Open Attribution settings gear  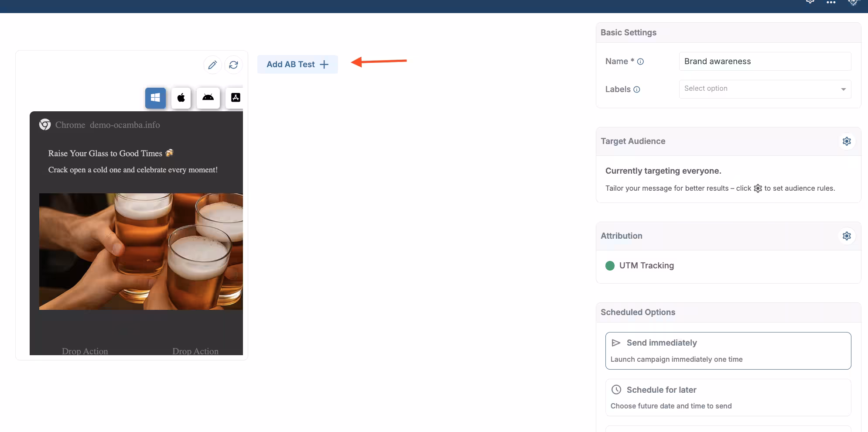[846, 236]
